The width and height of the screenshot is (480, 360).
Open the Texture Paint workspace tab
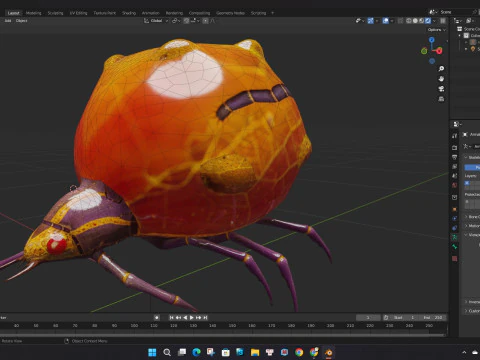[x=104, y=13]
